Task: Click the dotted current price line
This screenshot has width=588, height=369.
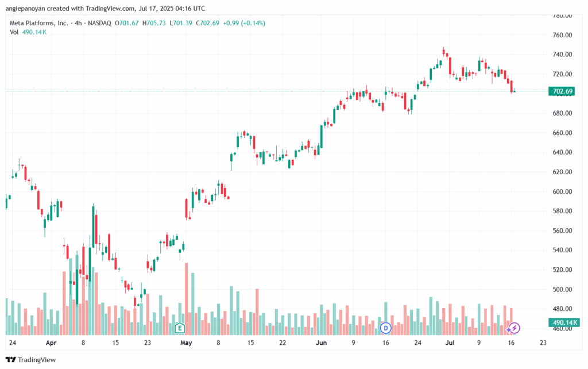Action: coord(277,91)
